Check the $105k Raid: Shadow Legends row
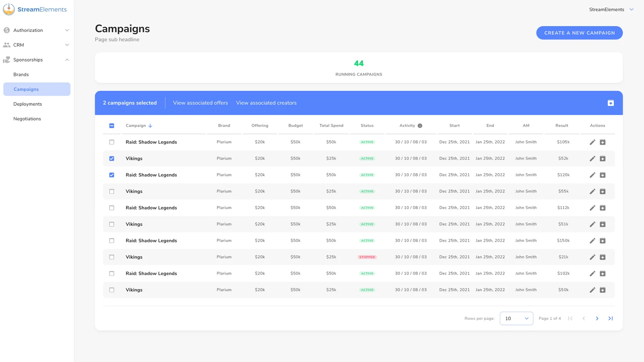The width and height of the screenshot is (644, 362). (x=111, y=142)
